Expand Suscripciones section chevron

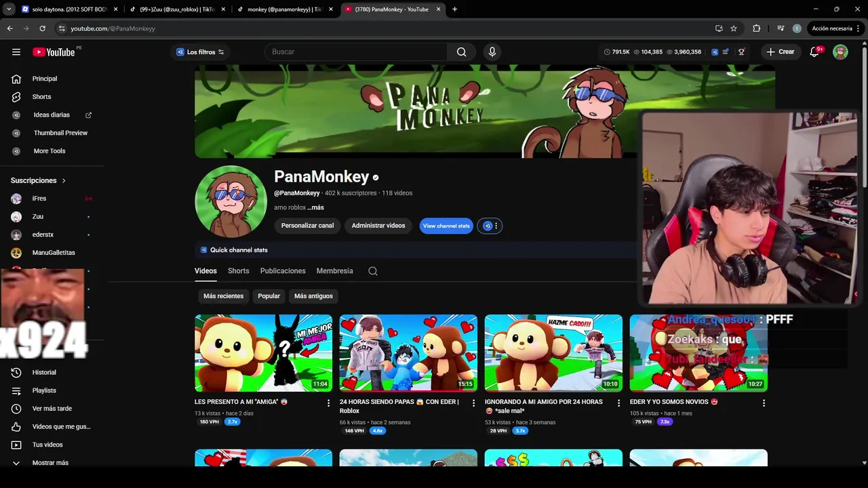(x=64, y=181)
